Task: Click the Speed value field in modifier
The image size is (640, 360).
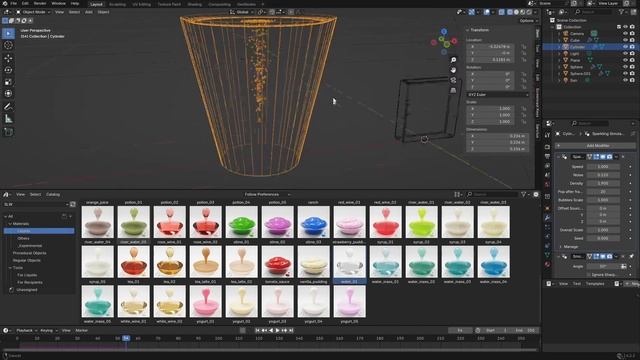Action: (x=603, y=167)
